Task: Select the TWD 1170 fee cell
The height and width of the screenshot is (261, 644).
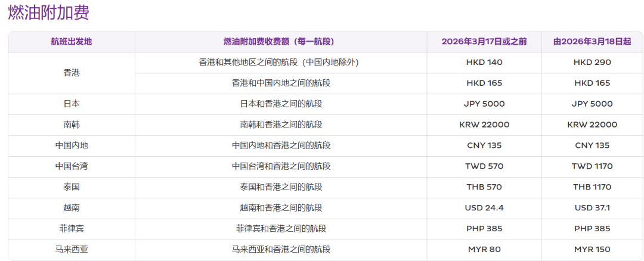Action: 592,166
